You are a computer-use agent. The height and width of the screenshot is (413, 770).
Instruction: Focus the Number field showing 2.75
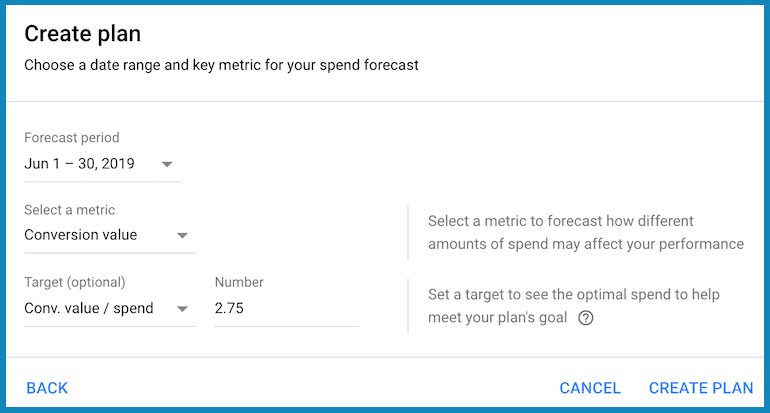tap(285, 308)
